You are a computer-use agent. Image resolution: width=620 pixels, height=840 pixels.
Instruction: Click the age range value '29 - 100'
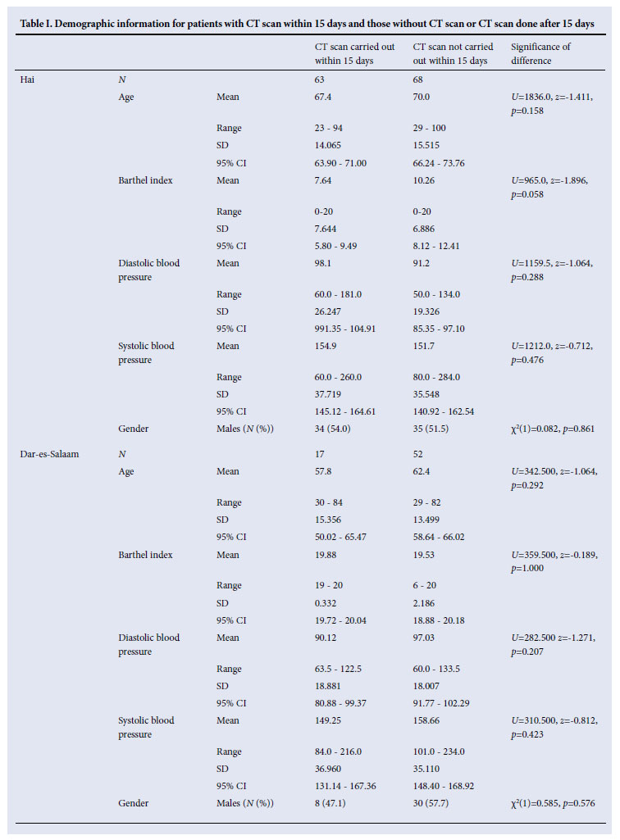(433, 128)
